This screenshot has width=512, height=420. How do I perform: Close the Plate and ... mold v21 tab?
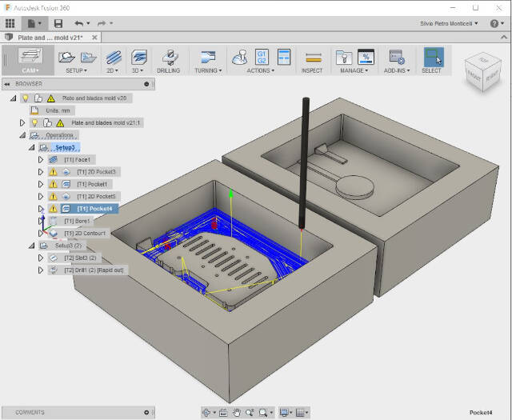[x=94, y=38]
